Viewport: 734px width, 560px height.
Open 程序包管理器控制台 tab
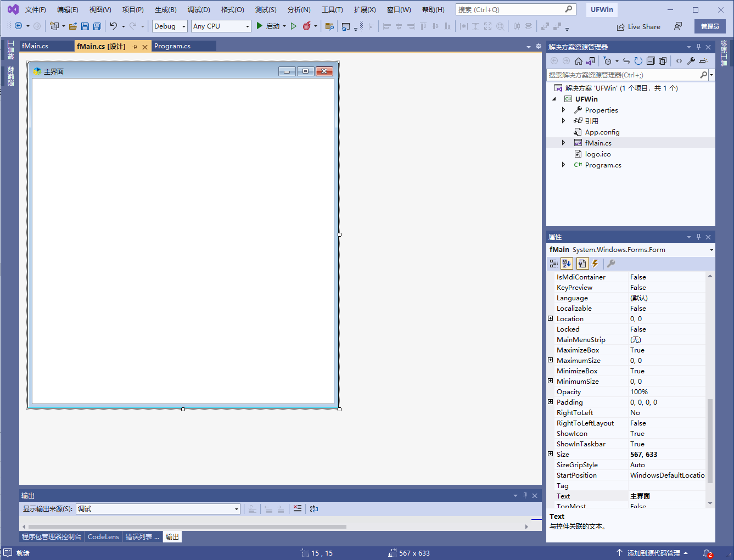(x=52, y=537)
